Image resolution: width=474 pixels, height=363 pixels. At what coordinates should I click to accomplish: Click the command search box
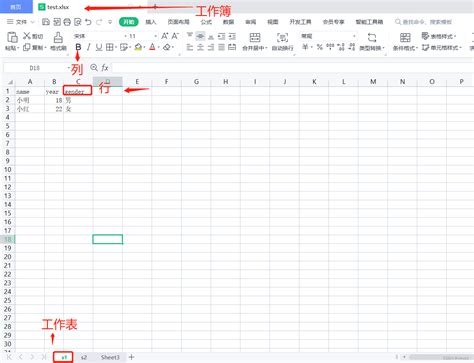point(424,22)
